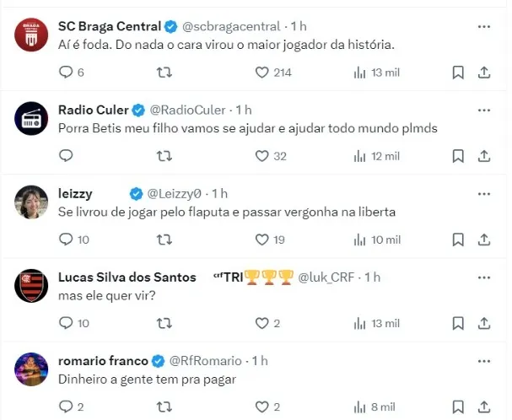
Task: Open more options for Radio Culer tweet
Action: click(484, 110)
